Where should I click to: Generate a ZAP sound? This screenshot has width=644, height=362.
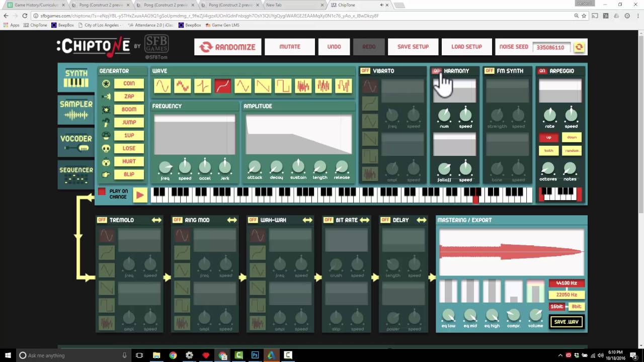tap(129, 97)
